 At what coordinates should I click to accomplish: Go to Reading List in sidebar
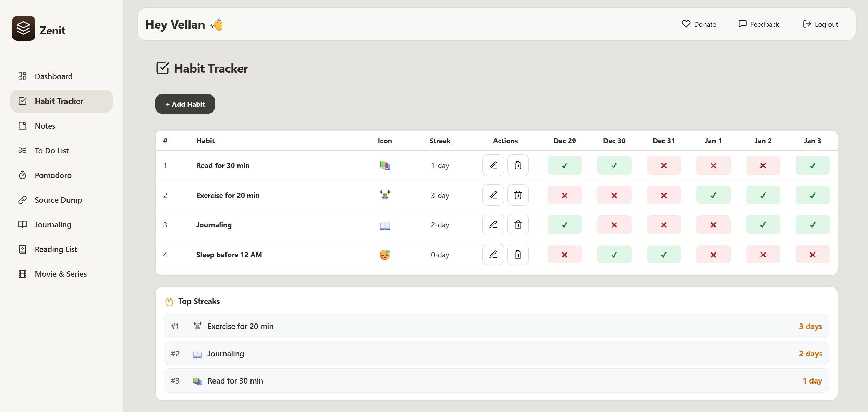[x=56, y=249]
